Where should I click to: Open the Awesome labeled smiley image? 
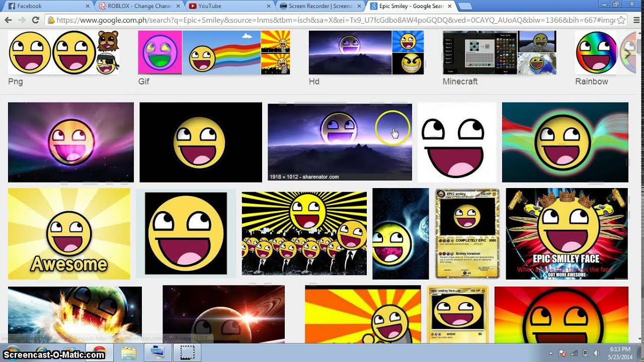[69, 234]
